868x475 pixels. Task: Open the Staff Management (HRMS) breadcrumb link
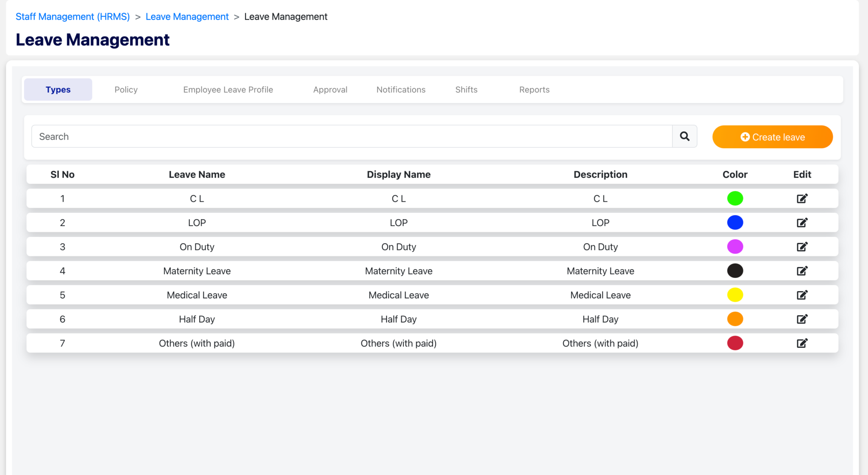[72, 17]
